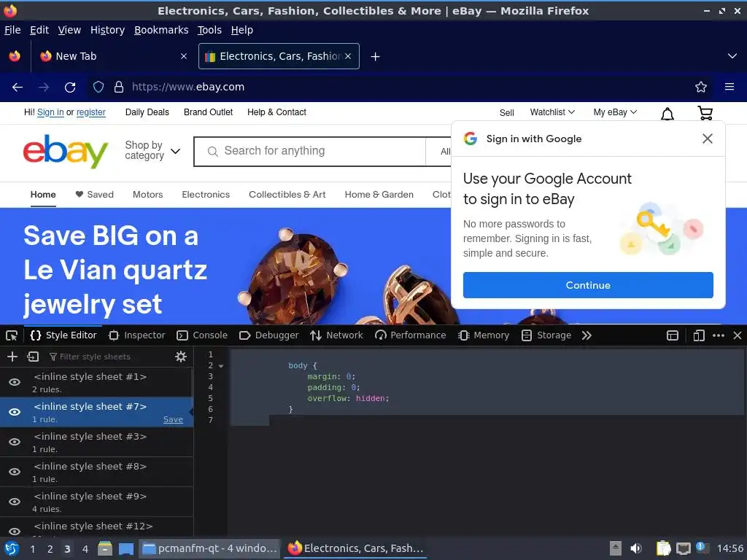Show more DevTools tabs chevron
Viewport: 747px width, 560px height.
[x=587, y=335]
